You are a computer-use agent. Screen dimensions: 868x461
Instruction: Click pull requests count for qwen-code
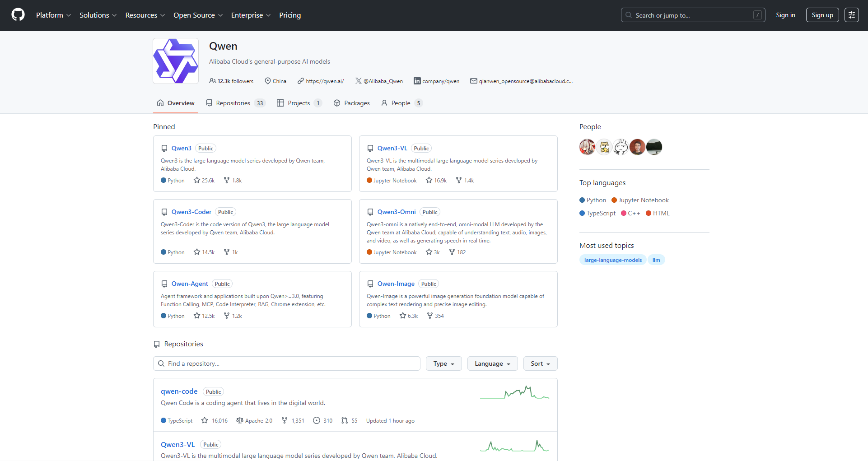[x=350, y=421]
